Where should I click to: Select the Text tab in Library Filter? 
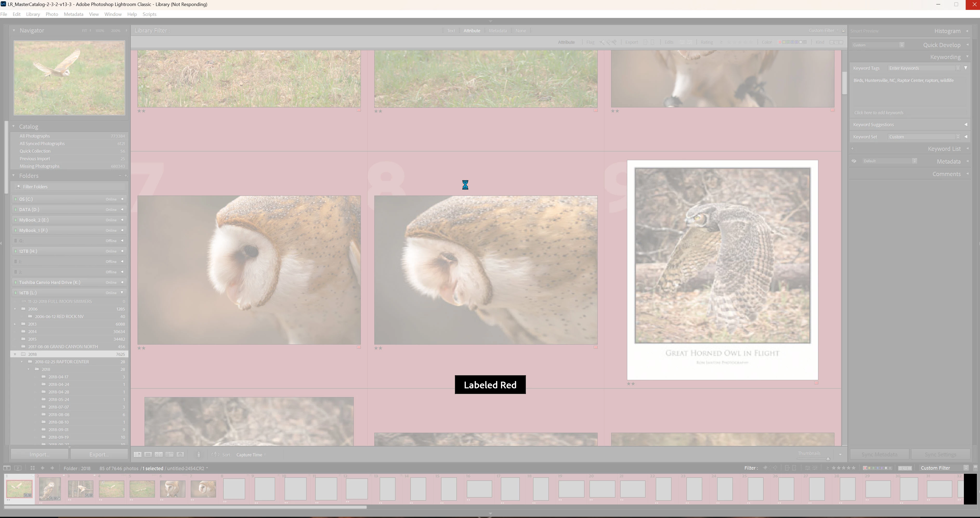tap(451, 31)
